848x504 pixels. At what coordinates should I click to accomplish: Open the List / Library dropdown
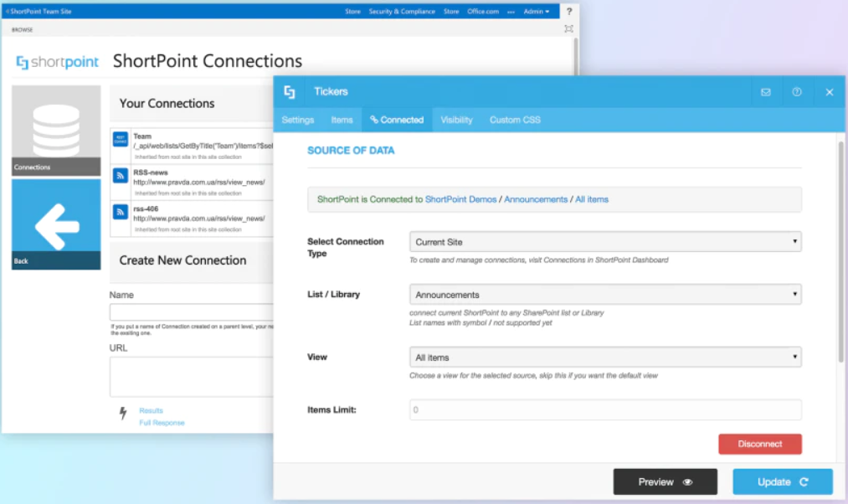click(603, 294)
